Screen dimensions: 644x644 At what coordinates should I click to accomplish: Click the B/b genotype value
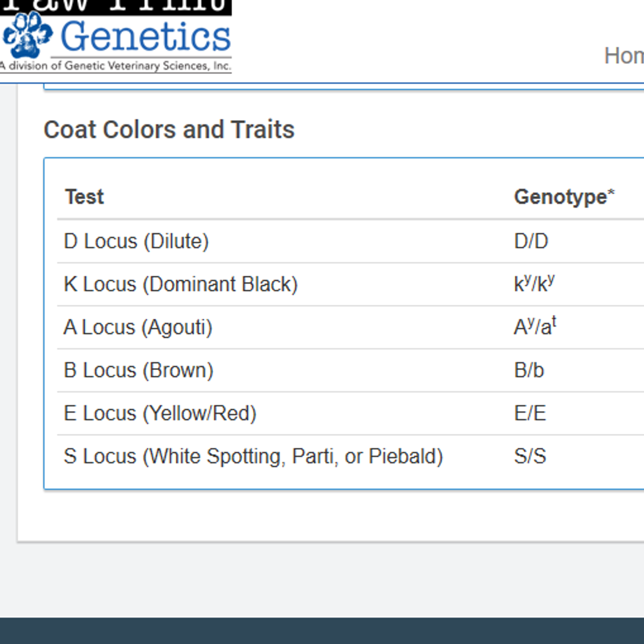(529, 370)
